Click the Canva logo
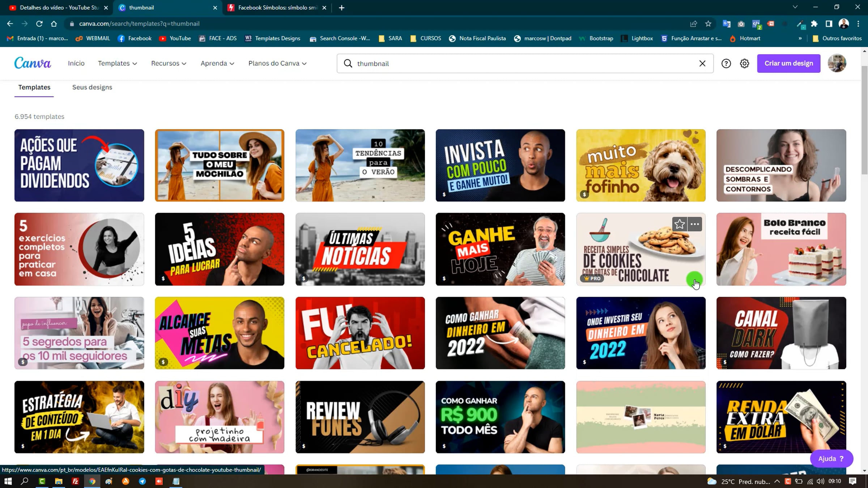Viewport: 868px width, 488px height. click(33, 63)
